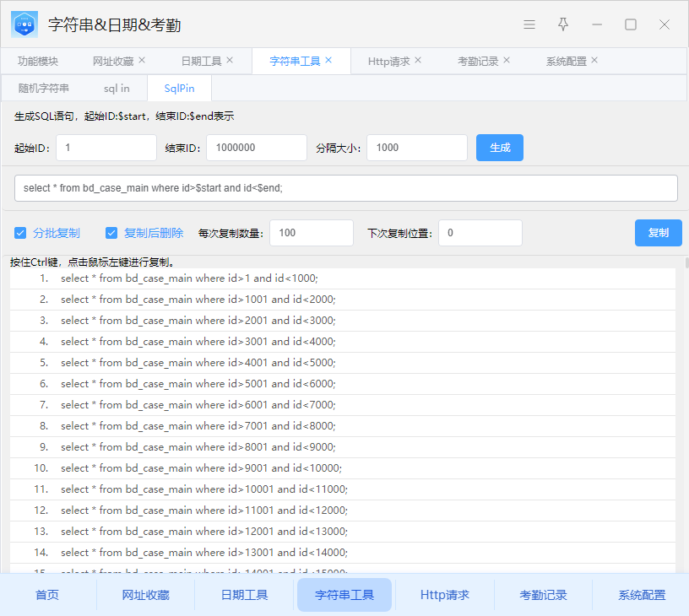Close the 考勤记录 tab
Screen dimensions: 689x616
pyautogui.click(x=507, y=60)
